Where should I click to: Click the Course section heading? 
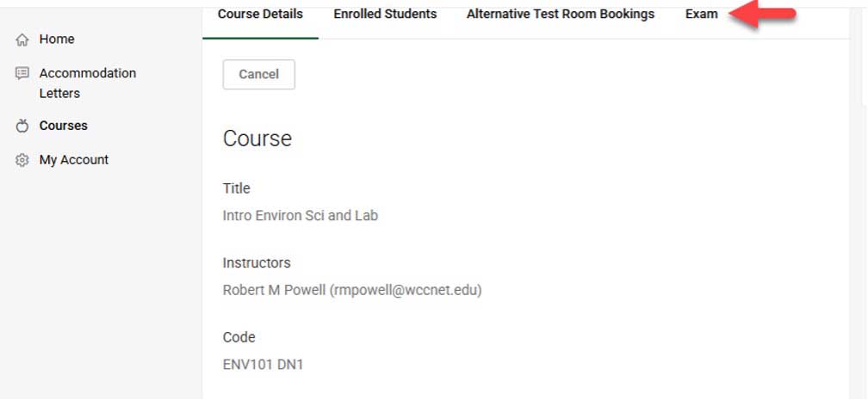tap(257, 138)
